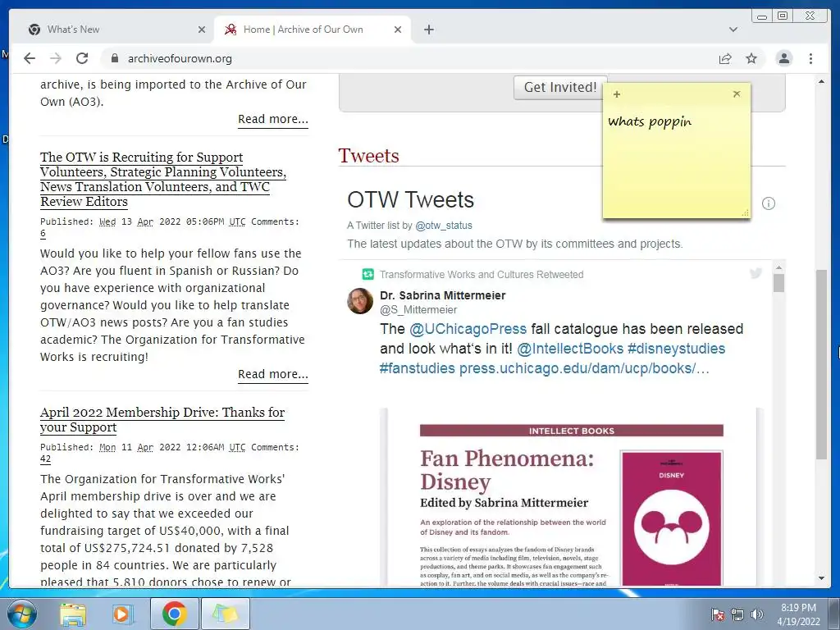
Task: Open the #disneystudies hashtag
Action: coord(676,349)
